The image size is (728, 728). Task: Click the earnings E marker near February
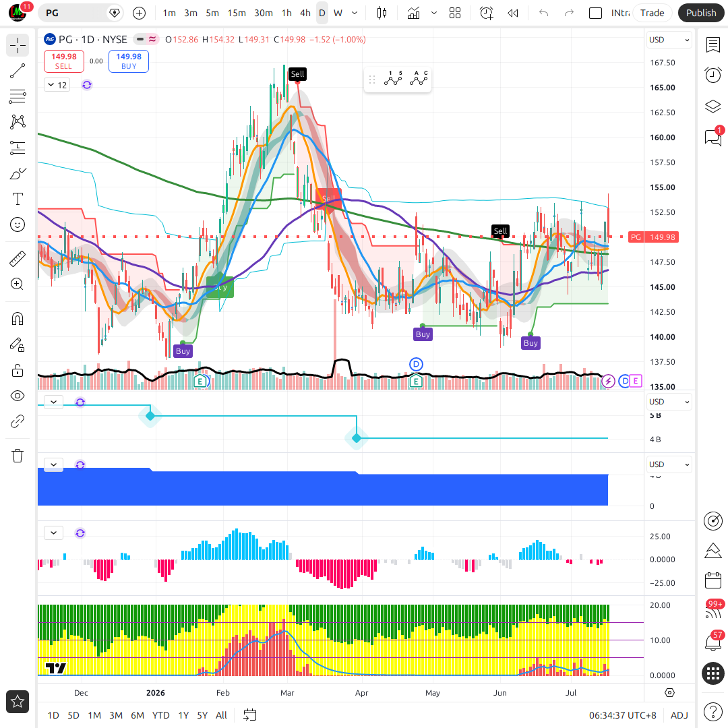[200, 382]
